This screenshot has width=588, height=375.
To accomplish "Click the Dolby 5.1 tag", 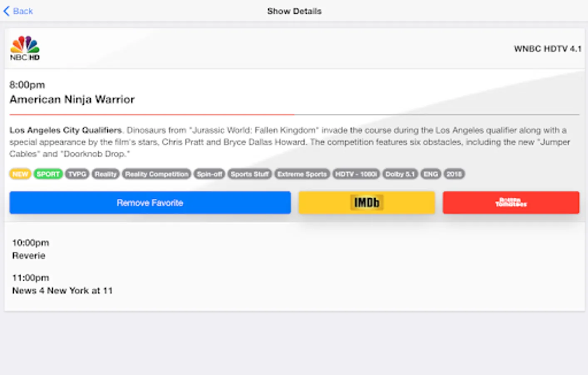I will click(400, 174).
